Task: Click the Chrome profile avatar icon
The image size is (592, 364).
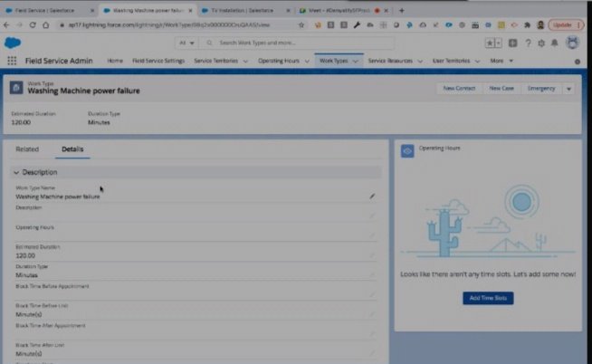Action: 540,25
